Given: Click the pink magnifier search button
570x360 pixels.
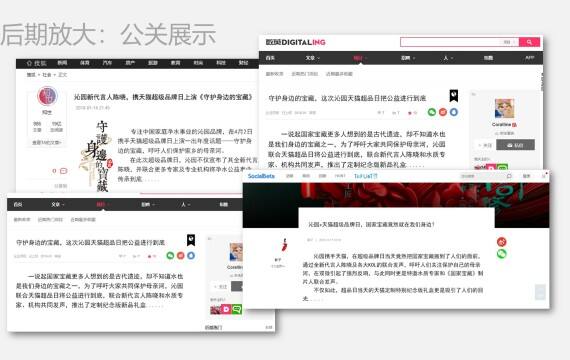Looking at the screenshot, I should [x=529, y=42].
